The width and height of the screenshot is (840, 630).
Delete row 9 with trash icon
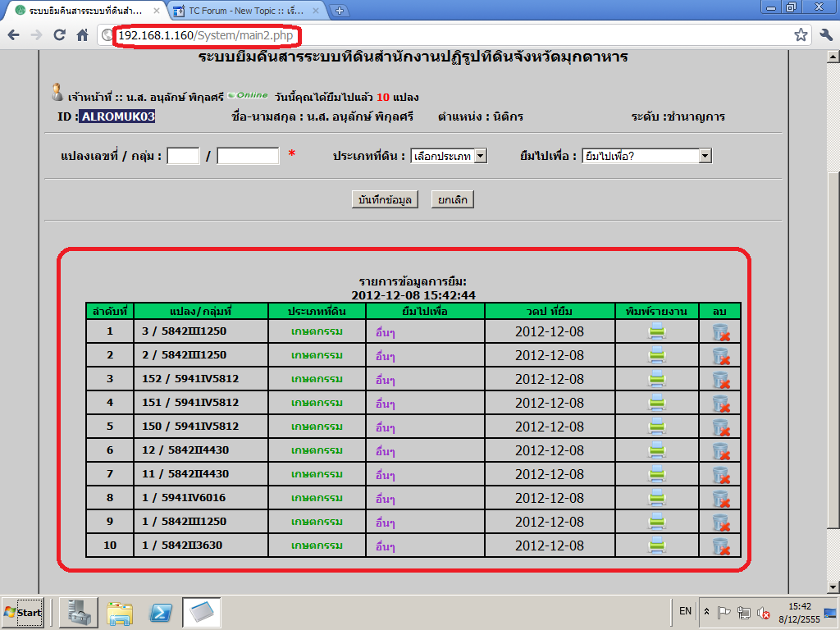tap(721, 523)
